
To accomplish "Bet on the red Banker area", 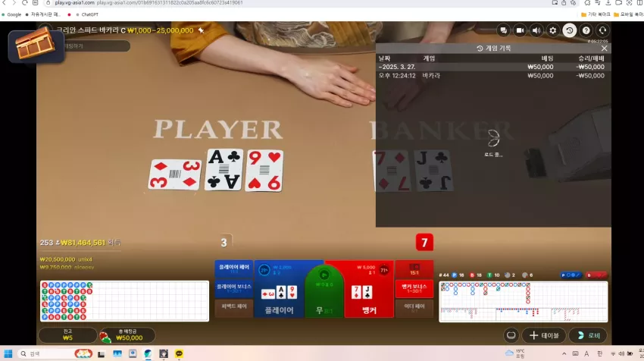I will point(369,289).
